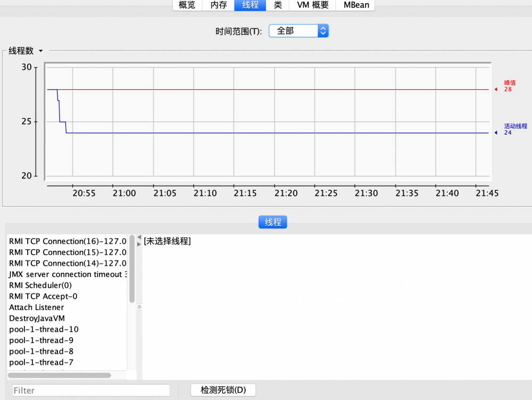Image resolution: width=532 pixels, height=400 pixels.
Task: Select the Attach Listener thread
Action: pyautogui.click(x=36, y=307)
